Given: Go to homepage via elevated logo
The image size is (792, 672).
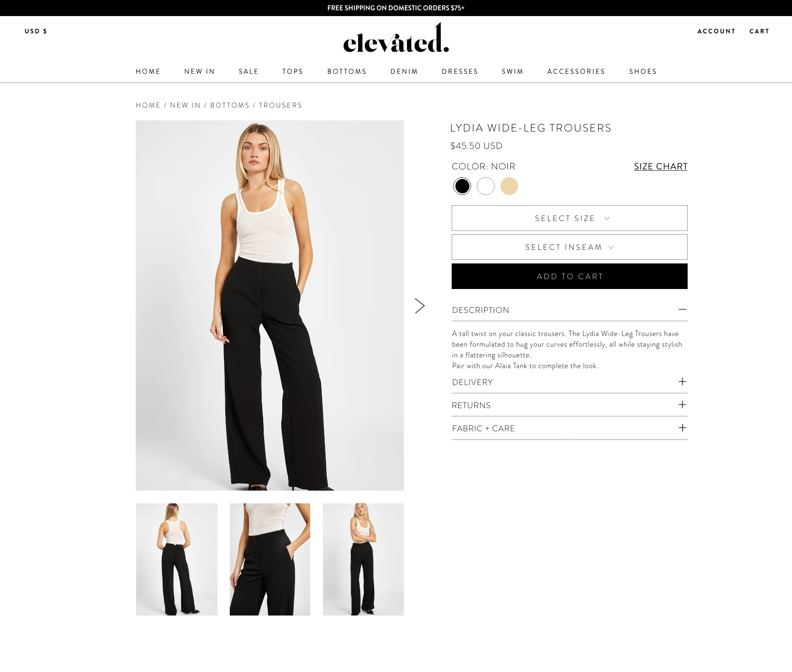Looking at the screenshot, I should [396, 38].
